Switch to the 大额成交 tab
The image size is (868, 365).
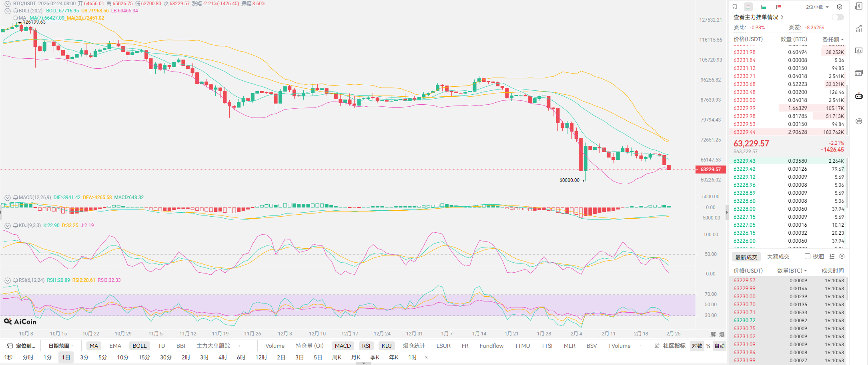(x=778, y=256)
